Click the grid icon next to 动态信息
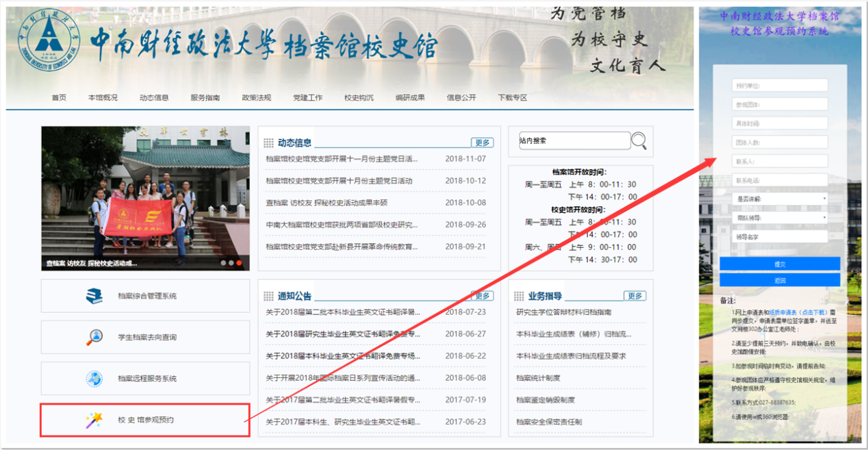 point(268,143)
